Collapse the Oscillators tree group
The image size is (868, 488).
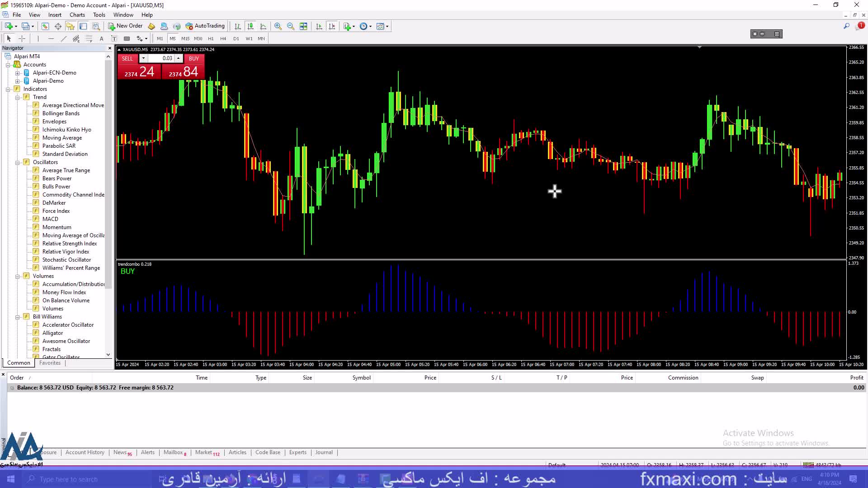click(x=18, y=162)
